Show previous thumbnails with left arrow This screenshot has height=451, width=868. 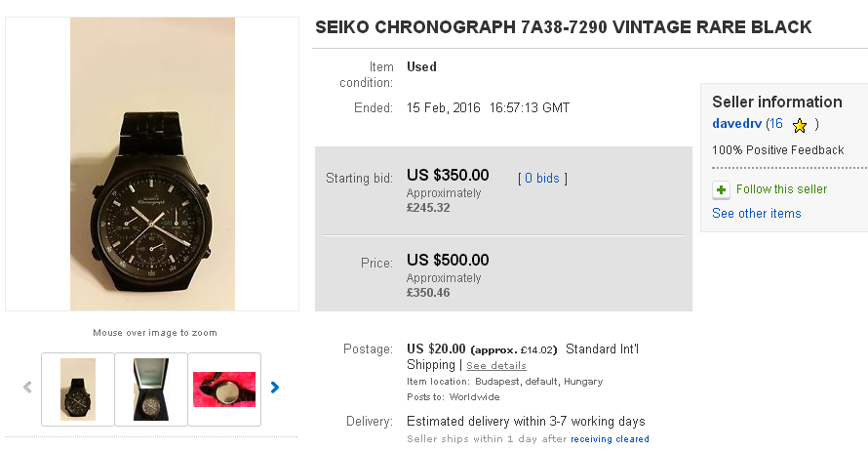click(x=27, y=388)
